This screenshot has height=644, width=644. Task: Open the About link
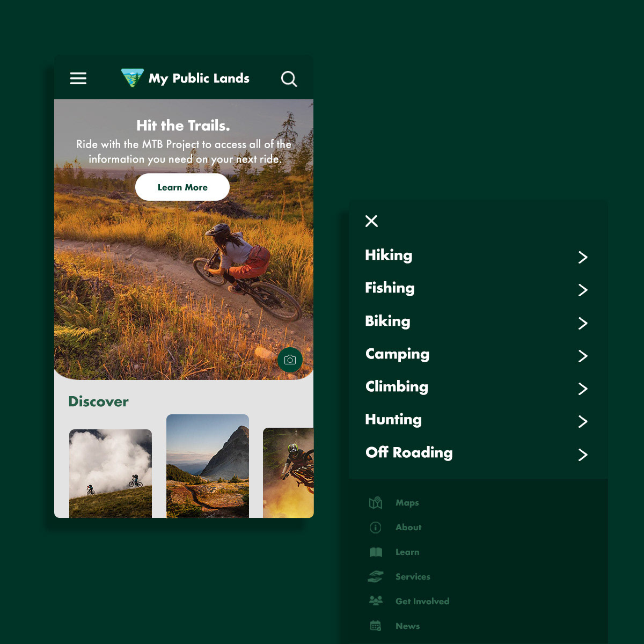[x=408, y=528]
